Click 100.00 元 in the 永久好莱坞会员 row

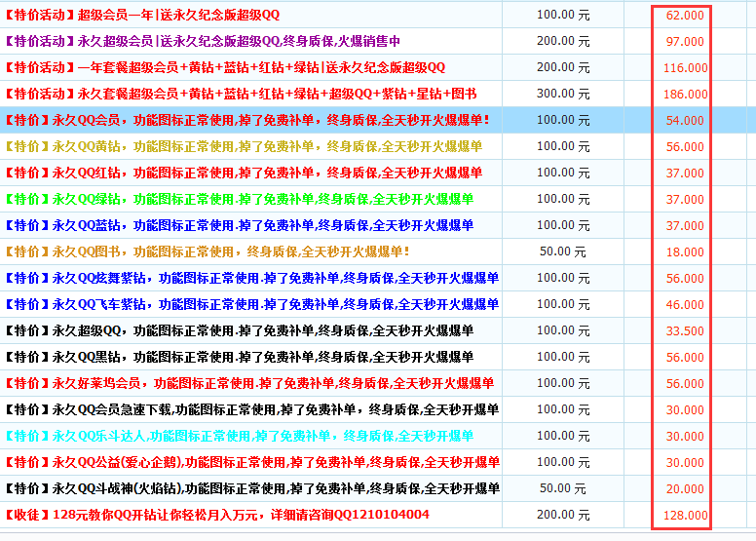point(563,382)
